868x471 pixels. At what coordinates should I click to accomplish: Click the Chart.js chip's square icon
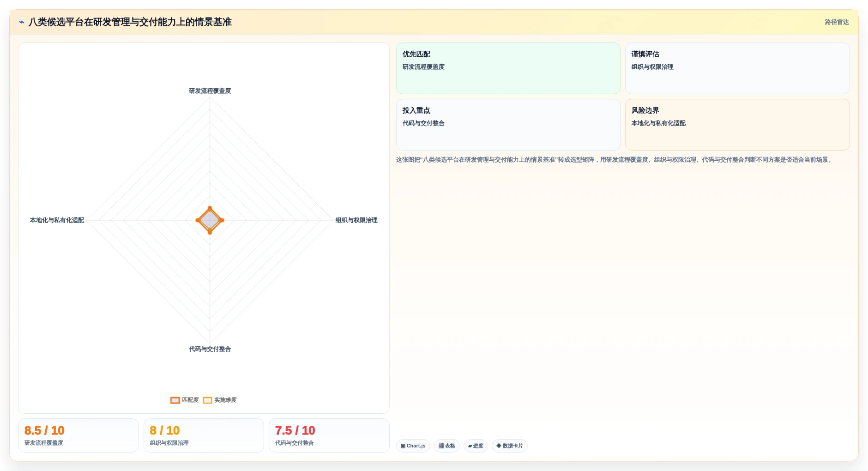click(x=403, y=446)
